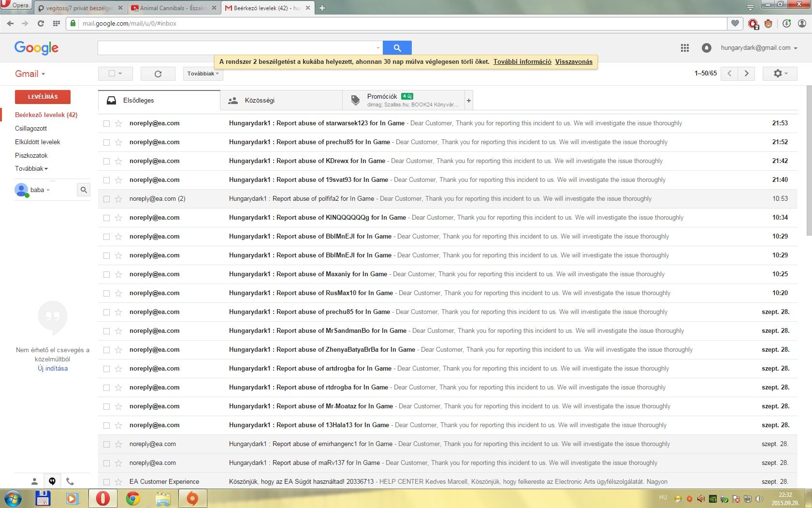Open the file explorer on the taskbar

point(163,498)
